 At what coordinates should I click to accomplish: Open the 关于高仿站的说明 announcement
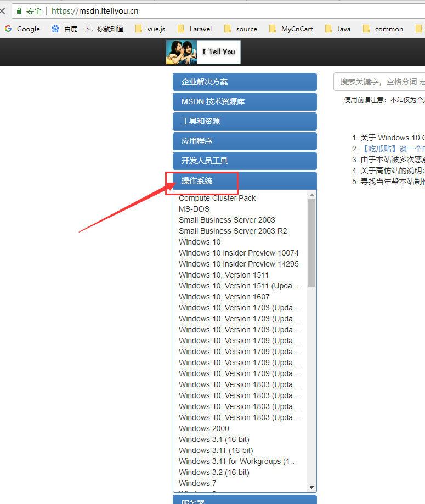point(393,171)
